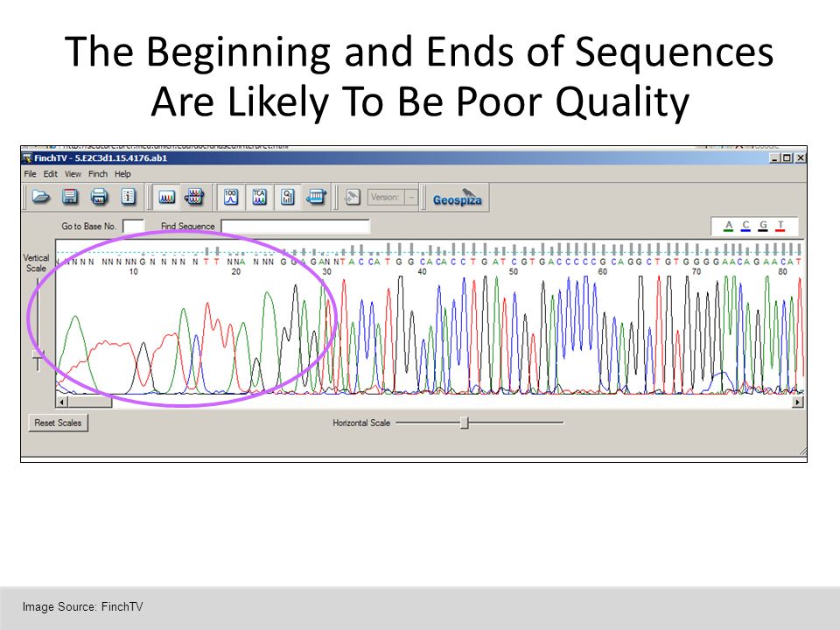Click the green A base color legend
This screenshot has width=840, height=630.
point(728,226)
